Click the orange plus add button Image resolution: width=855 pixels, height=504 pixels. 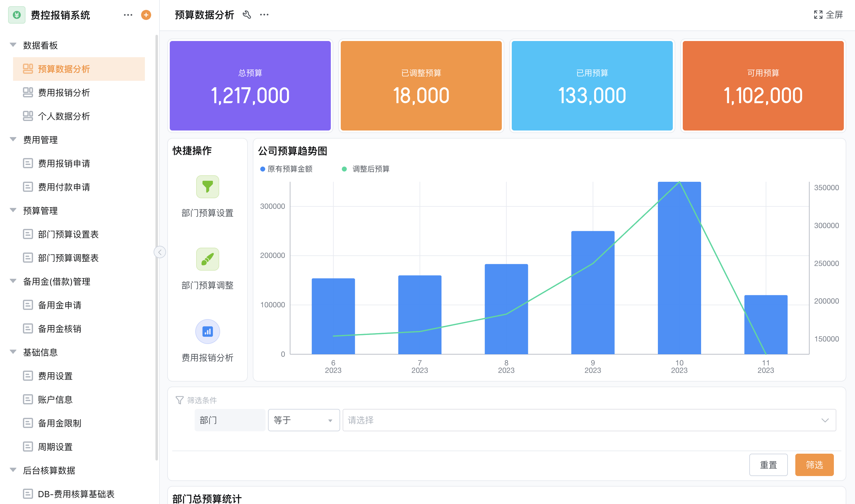click(x=146, y=15)
